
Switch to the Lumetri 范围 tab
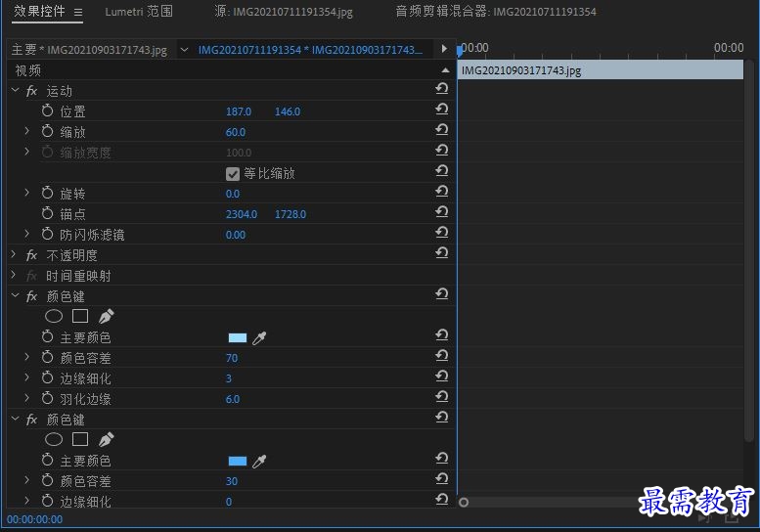point(139,11)
